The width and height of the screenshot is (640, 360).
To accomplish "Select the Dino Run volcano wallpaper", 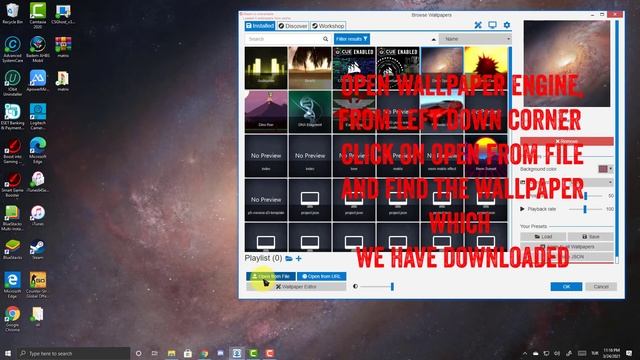I will click(x=266, y=112).
